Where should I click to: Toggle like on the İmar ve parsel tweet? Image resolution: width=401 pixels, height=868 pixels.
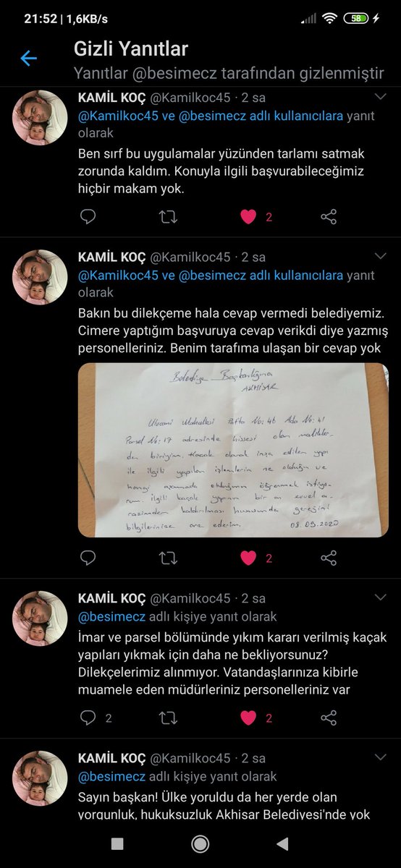tap(248, 718)
